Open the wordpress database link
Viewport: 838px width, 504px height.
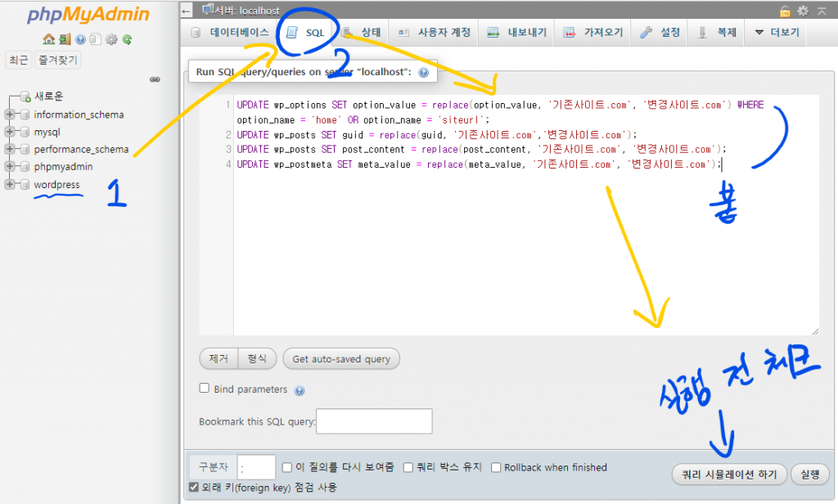[x=56, y=184]
